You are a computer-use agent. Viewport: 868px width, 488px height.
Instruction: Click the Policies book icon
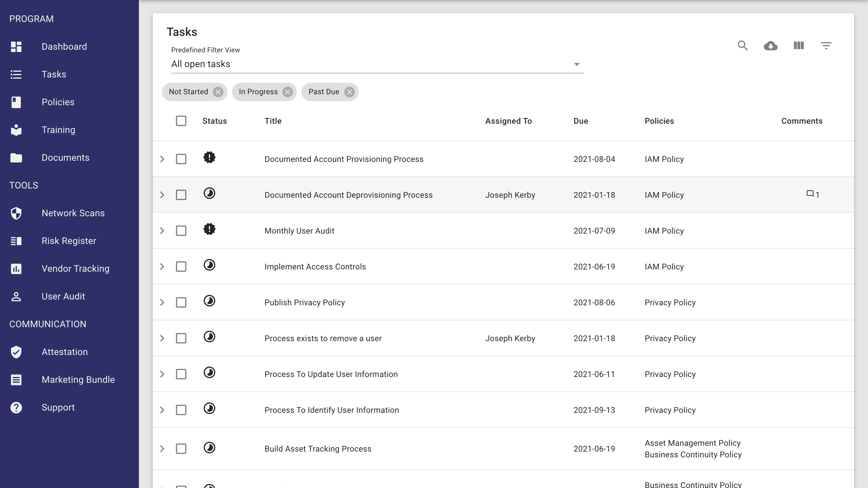(16, 102)
